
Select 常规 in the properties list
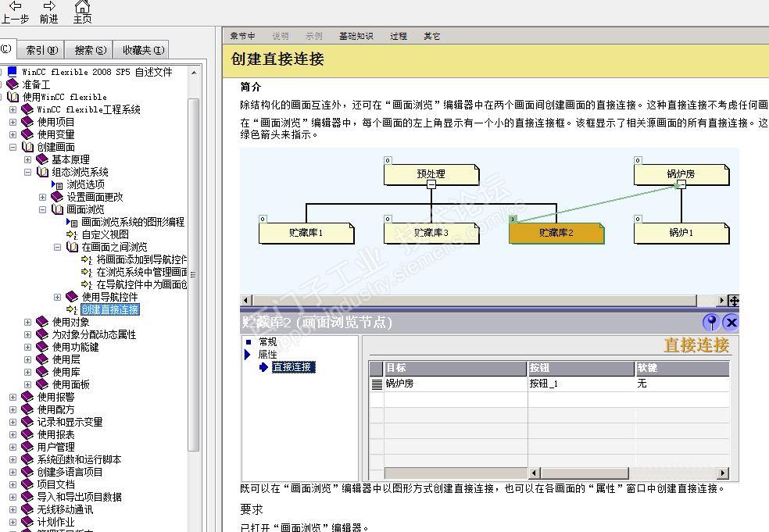(267, 341)
